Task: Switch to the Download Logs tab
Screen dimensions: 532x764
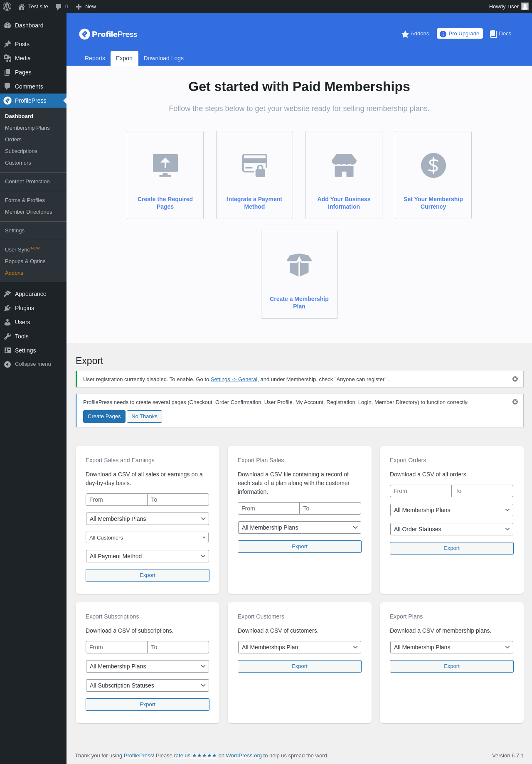Action: coord(163,58)
